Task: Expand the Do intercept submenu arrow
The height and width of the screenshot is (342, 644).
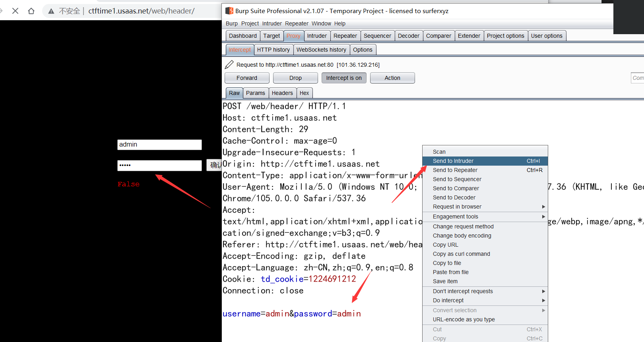Action: pyautogui.click(x=543, y=300)
